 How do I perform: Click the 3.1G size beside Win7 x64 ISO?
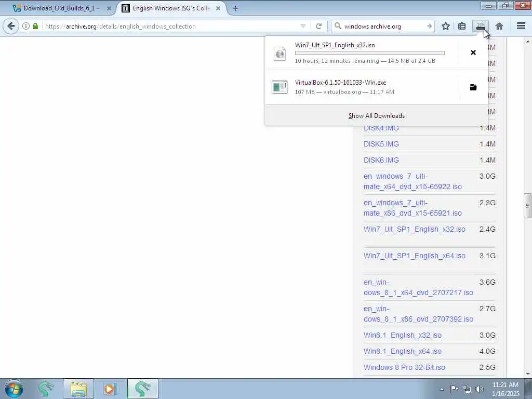(x=487, y=256)
